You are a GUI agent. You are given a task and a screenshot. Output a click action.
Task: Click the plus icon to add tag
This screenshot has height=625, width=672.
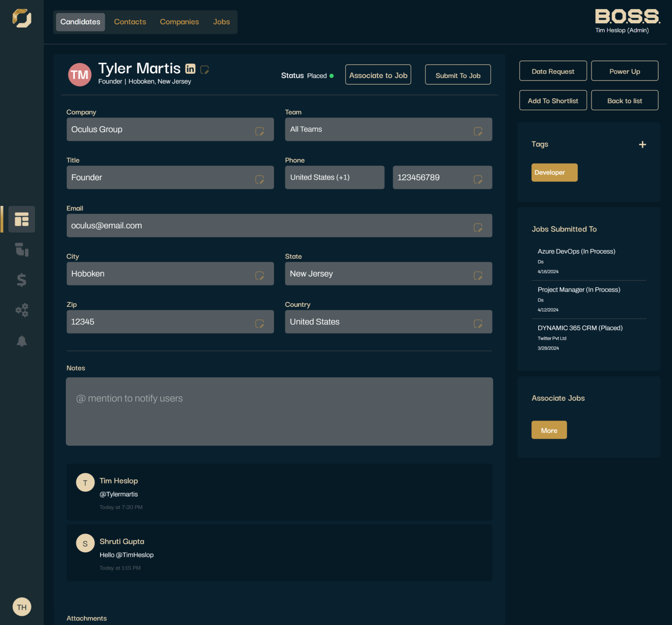coord(642,144)
